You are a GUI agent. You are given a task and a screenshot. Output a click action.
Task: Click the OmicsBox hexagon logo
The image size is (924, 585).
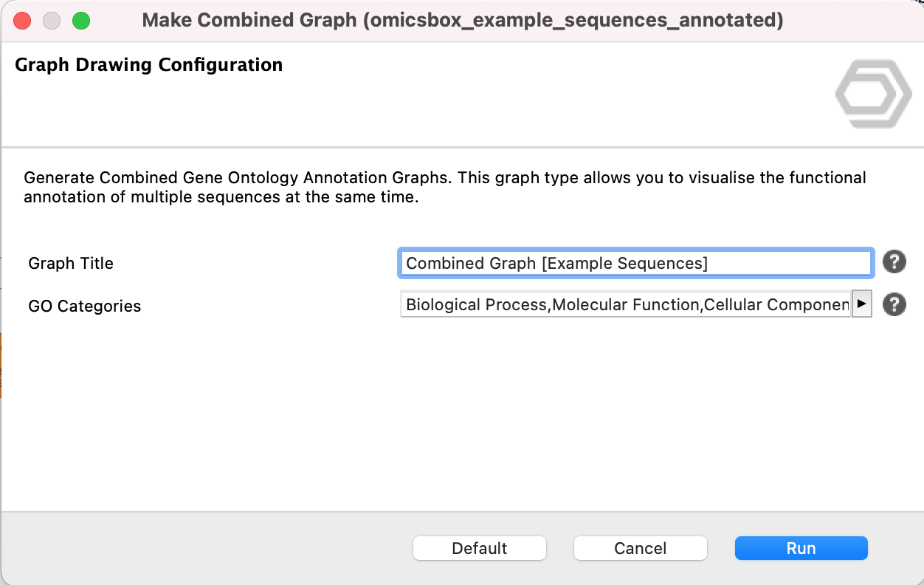(873, 94)
